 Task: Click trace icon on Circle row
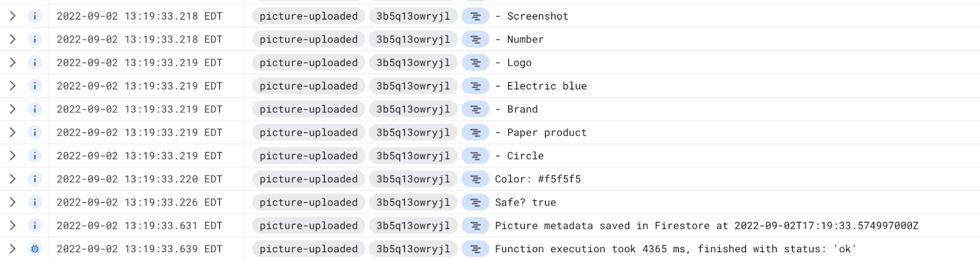point(475,156)
